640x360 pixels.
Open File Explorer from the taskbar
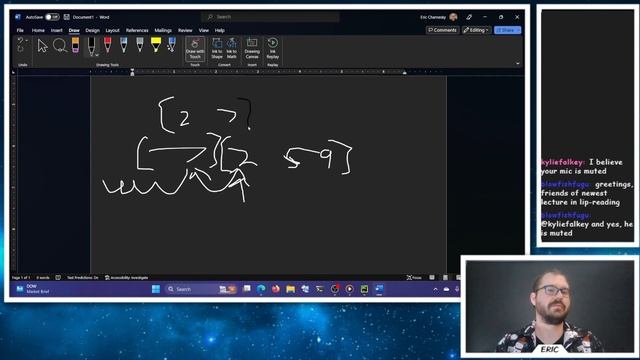[x=290, y=289]
